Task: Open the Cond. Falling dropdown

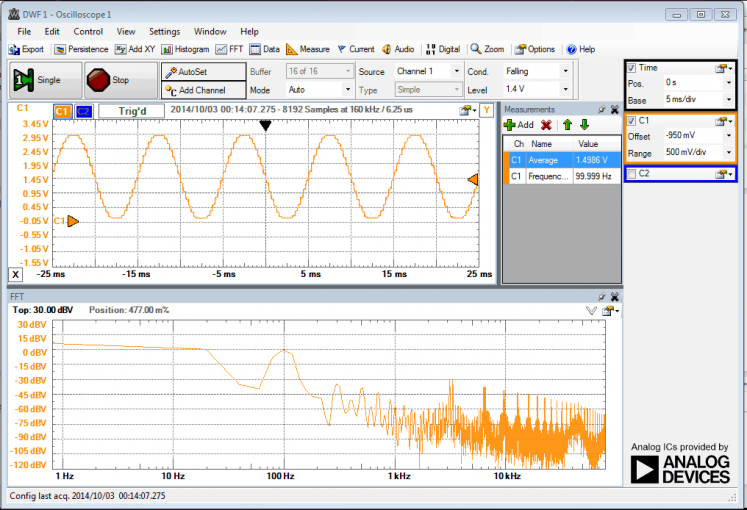Action: 565,72
